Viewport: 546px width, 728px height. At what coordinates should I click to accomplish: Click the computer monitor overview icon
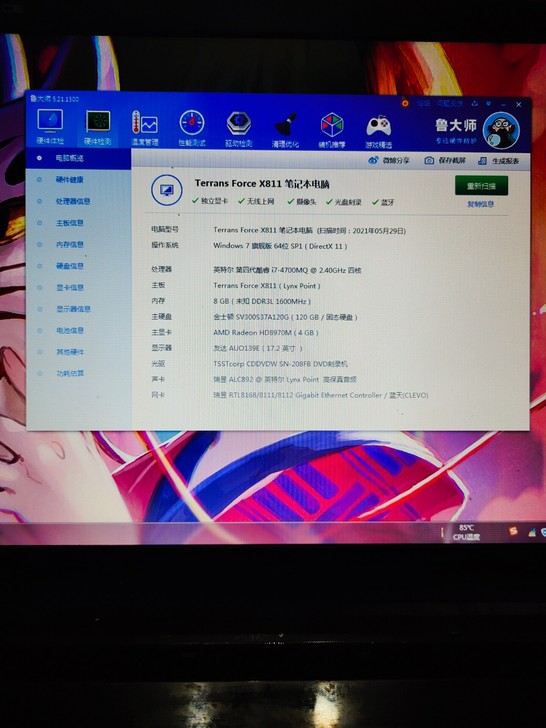[x=166, y=190]
